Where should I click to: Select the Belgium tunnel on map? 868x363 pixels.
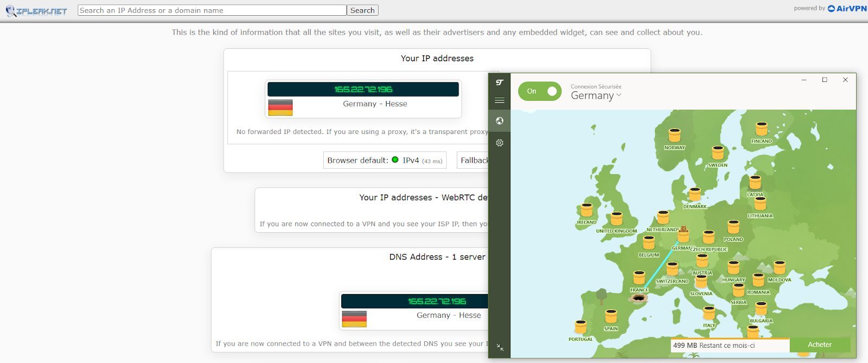(x=649, y=243)
